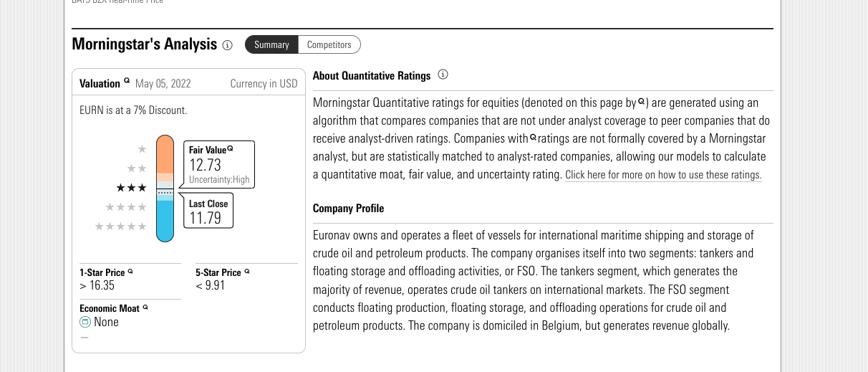Click quantitative icon next to Fair Value
The width and height of the screenshot is (868, 372).
pos(230,148)
